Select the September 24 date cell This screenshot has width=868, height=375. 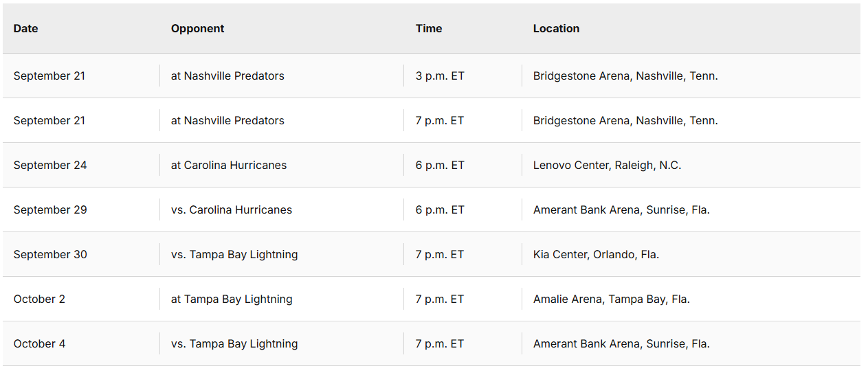pyautogui.click(x=50, y=166)
